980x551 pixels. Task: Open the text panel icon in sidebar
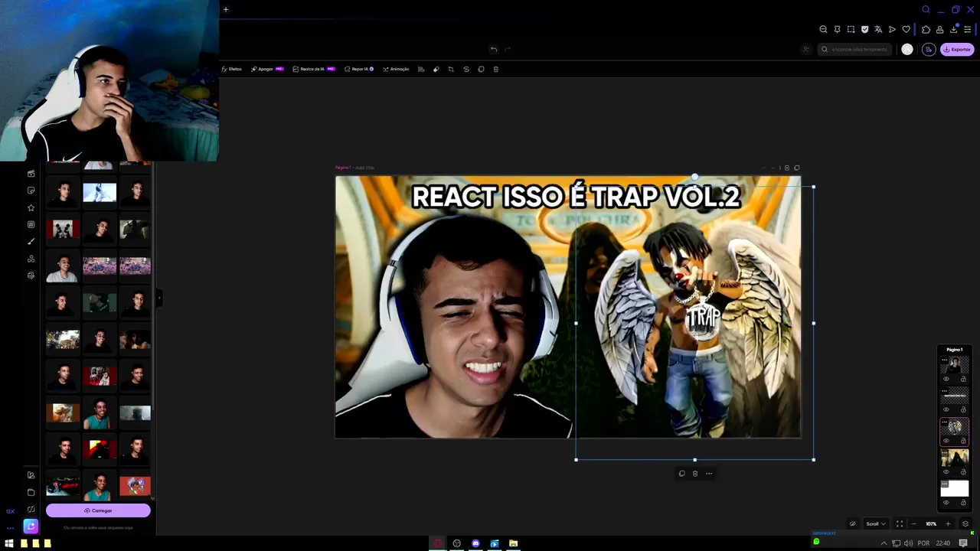click(x=31, y=224)
